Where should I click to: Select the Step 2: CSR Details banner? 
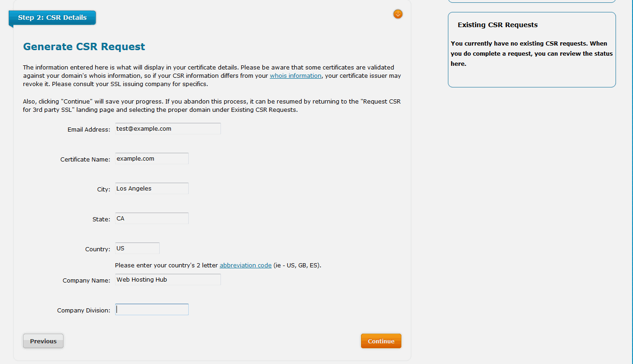tap(52, 17)
